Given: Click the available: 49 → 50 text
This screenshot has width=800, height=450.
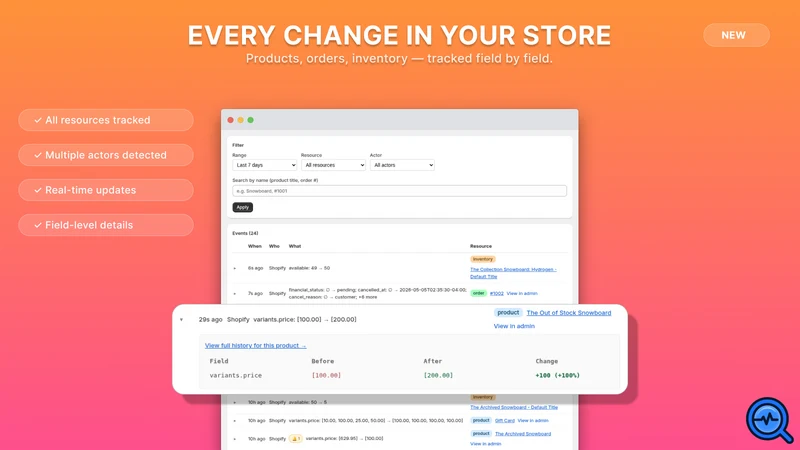Looking at the screenshot, I should [x=309, y=268].
